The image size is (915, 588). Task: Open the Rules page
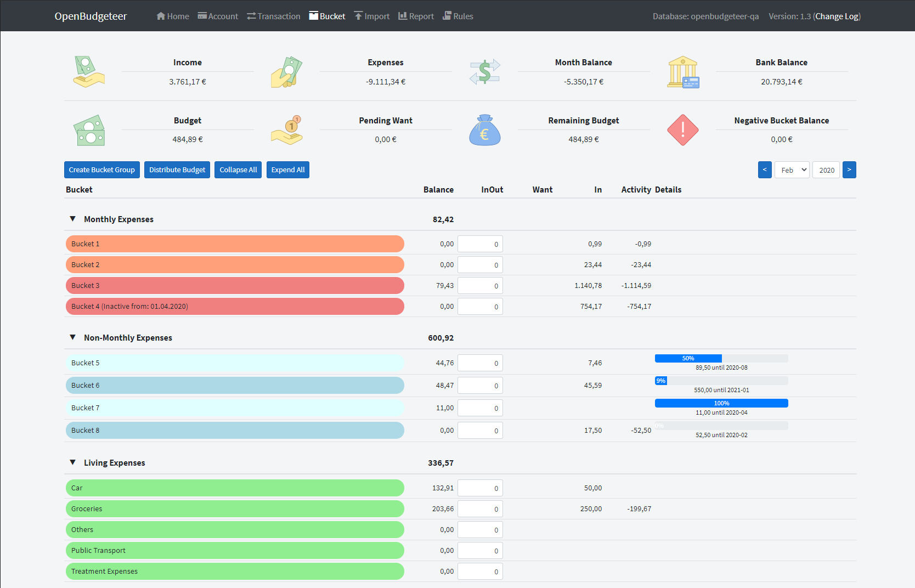[458, 16]
